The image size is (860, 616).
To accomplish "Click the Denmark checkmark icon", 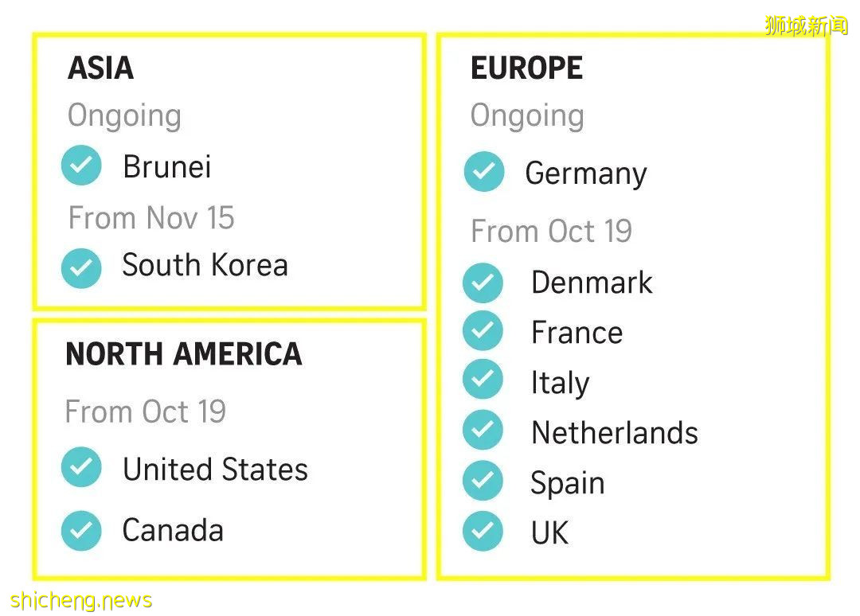I will point(483,283).
